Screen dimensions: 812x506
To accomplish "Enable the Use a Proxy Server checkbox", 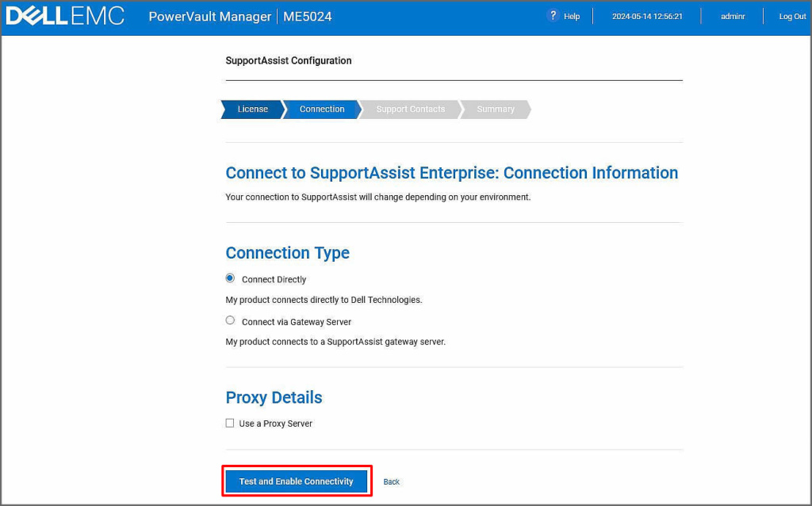I will click(x=231, y=424).
